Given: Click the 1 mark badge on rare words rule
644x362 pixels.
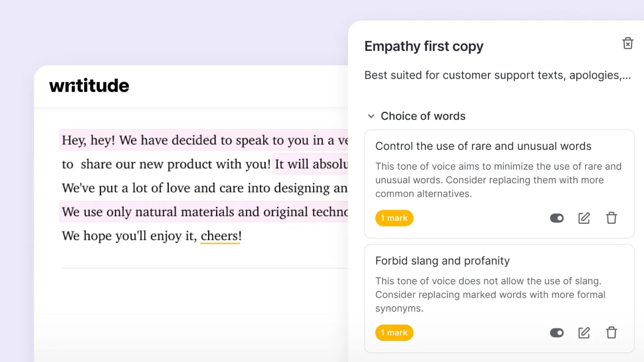Looking at the screenshot, I should click(x=394, y=218).
